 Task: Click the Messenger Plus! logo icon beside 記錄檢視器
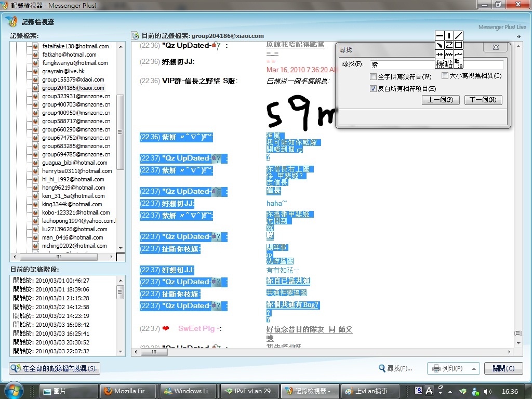click(x=11, y=21)
